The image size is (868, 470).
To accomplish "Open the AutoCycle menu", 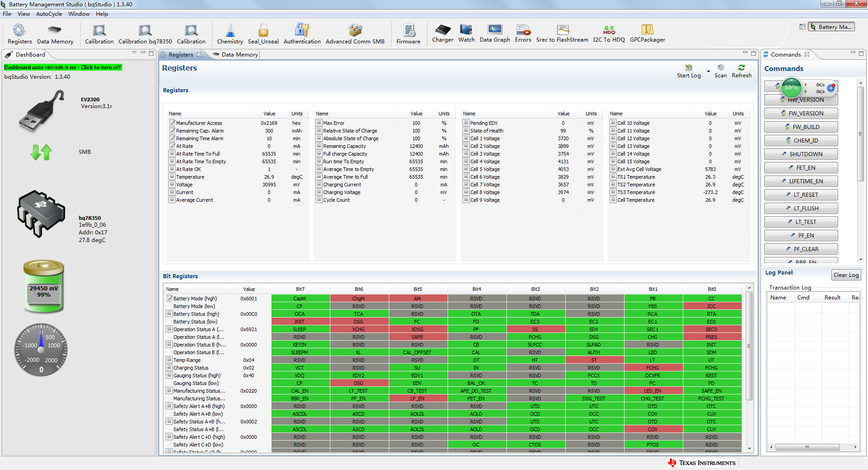I will click(49, 14).
